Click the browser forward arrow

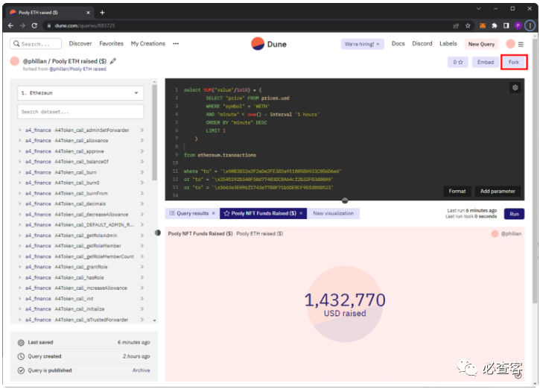(22, 25)
